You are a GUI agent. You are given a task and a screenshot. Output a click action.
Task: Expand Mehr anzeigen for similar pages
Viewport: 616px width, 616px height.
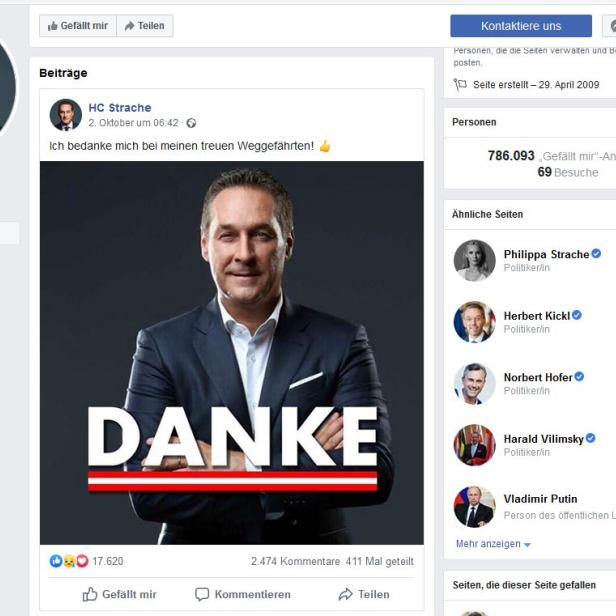coord(493,544)
